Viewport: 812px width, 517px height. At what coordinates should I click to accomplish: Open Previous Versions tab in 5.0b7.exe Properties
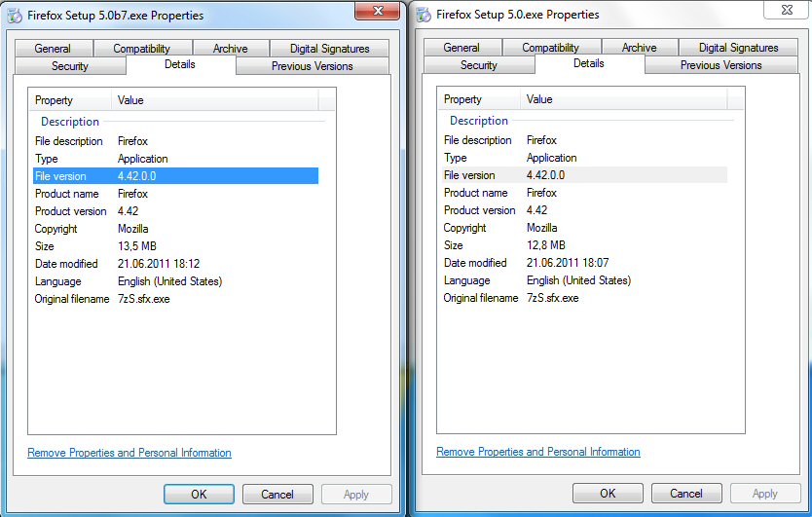click(x=313, y=66)
